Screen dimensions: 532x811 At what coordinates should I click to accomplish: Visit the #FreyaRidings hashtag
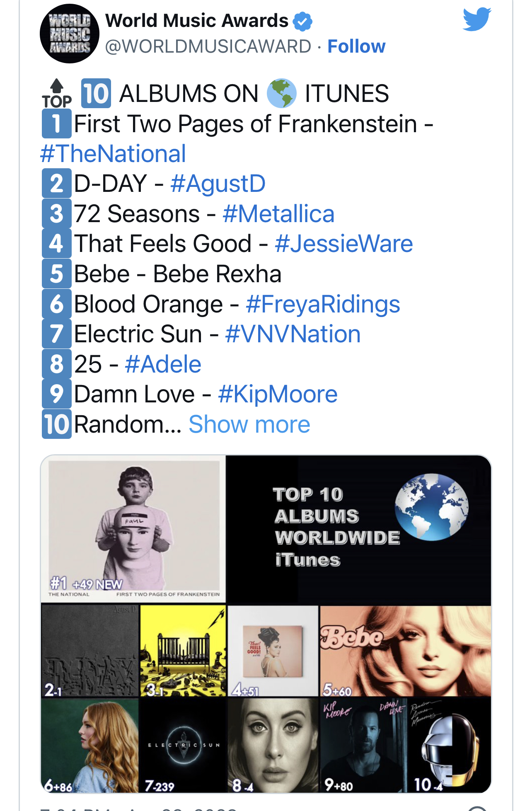tap(323, 304)
